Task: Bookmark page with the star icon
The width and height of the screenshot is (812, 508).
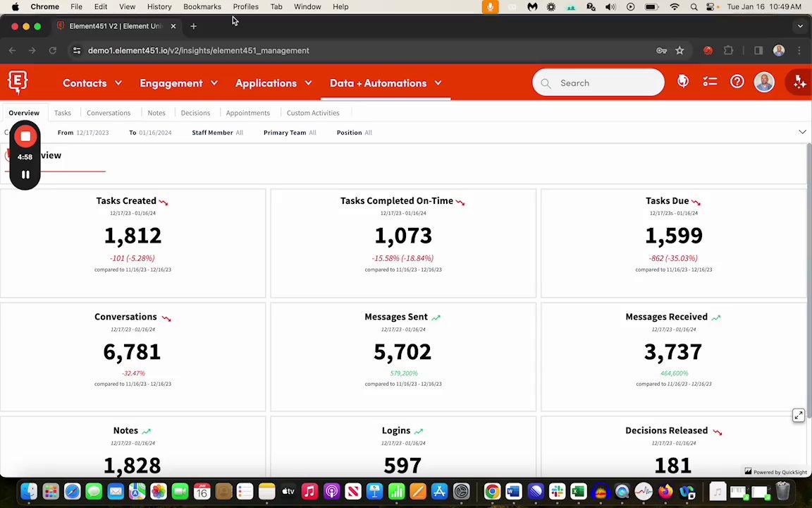Action: (679, 50)
